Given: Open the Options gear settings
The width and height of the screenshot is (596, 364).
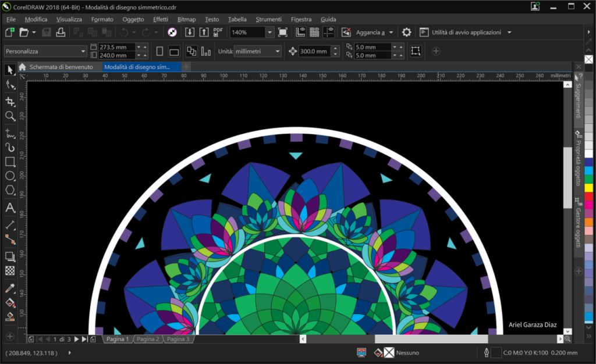Looking at the screenshot, I should (x=406, y=32).
